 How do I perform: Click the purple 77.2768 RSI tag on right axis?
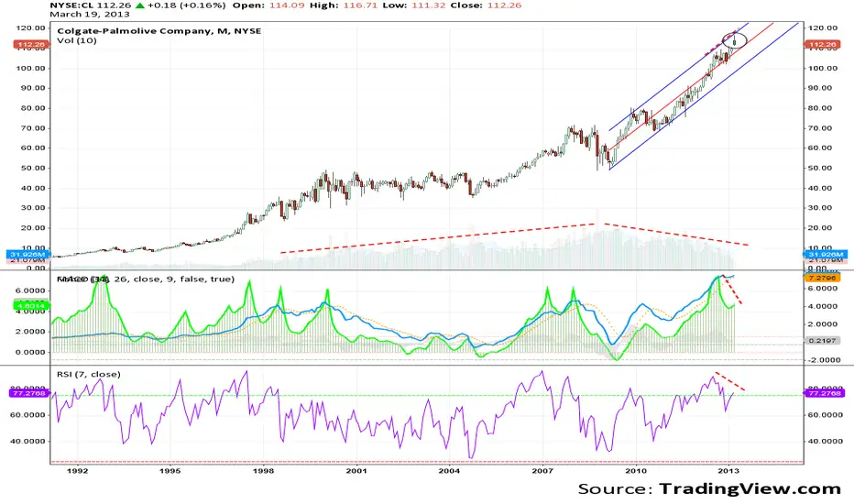(824, 393)
